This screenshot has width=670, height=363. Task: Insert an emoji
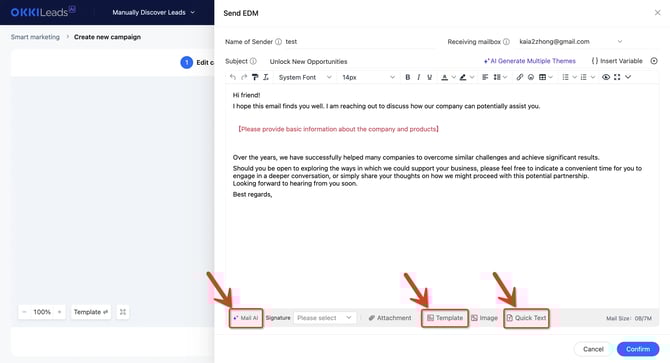(x=531, y=77)
